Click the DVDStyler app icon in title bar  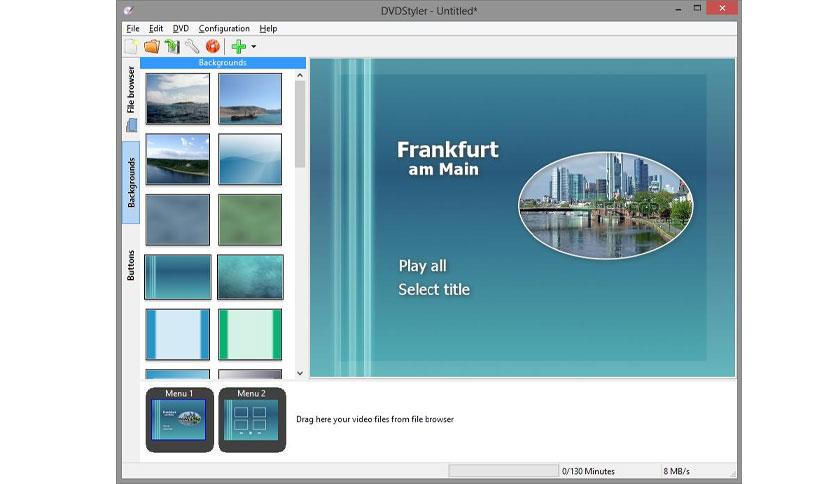128,10
